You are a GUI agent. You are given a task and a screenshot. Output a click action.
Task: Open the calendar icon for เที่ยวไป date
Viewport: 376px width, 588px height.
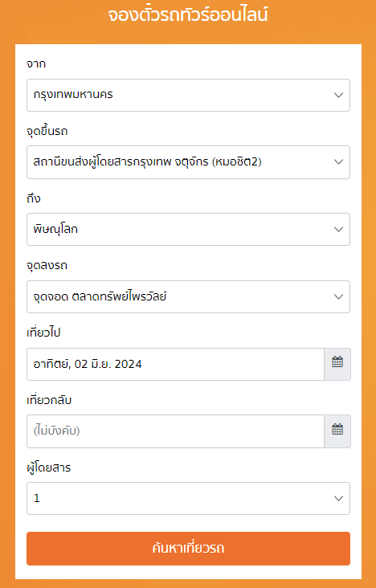click(x=337, y=364)
